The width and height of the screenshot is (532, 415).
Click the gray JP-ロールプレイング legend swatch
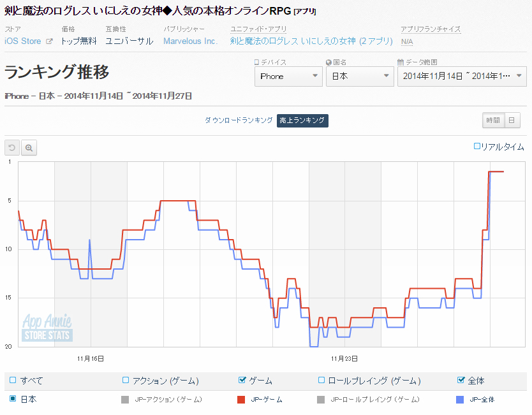pyautogui.click(x=321, y=400)
